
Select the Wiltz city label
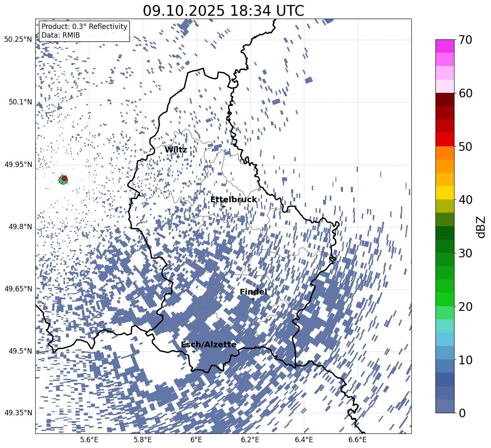pyautogui.click(x=176, y=150)
